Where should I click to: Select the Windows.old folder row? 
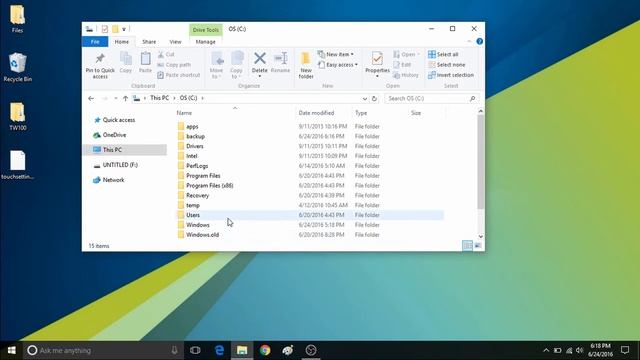[310, 235]
